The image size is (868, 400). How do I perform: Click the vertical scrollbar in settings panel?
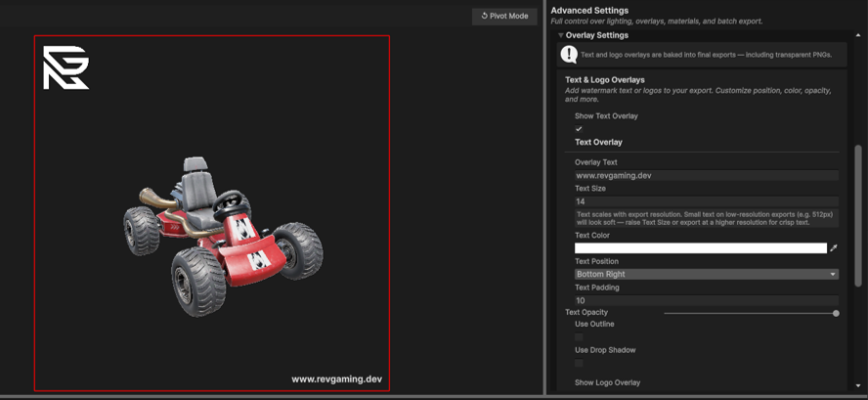[858, 216]
